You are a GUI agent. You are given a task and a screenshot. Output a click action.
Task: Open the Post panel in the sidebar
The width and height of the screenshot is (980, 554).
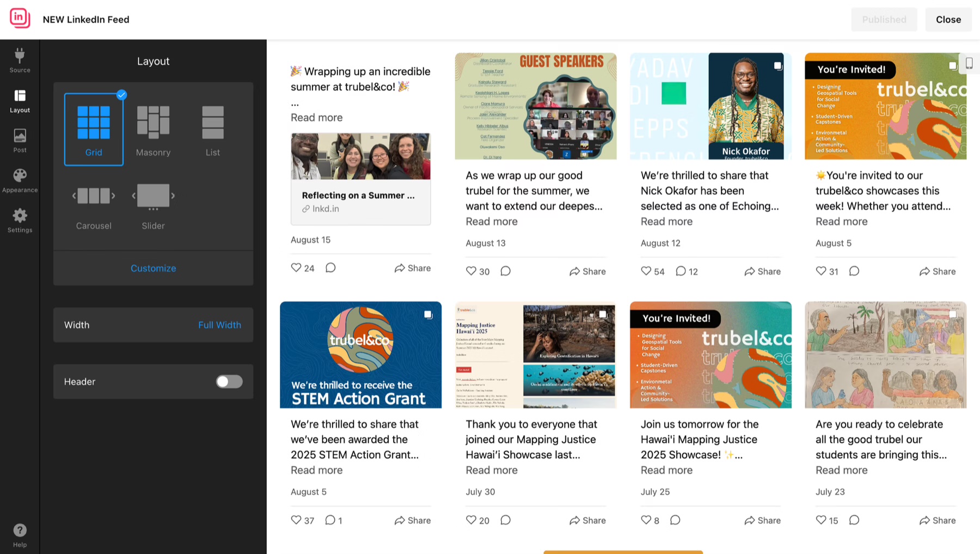pos(20,140)
